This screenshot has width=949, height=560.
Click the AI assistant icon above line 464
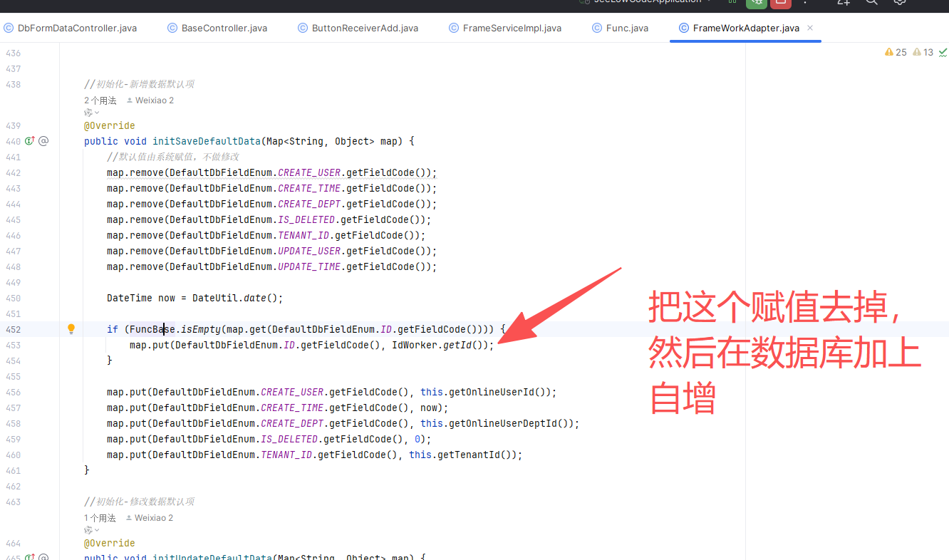click(88, 530)
